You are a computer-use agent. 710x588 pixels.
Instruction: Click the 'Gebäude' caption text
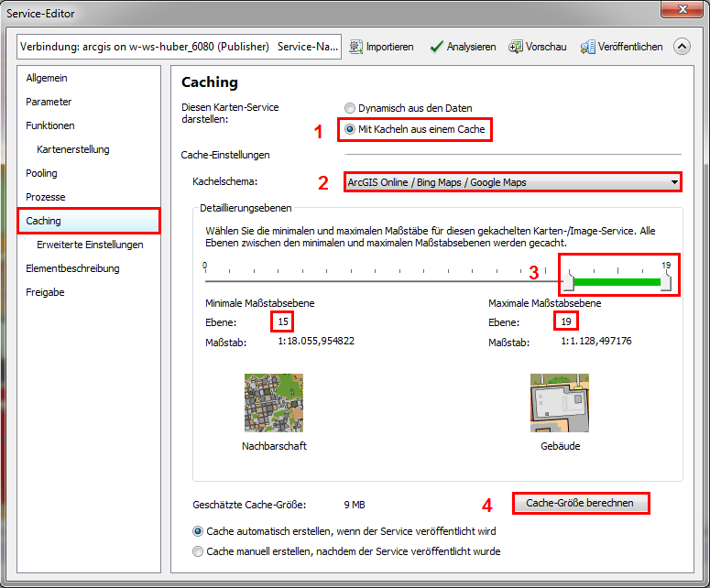click(560, 446)
